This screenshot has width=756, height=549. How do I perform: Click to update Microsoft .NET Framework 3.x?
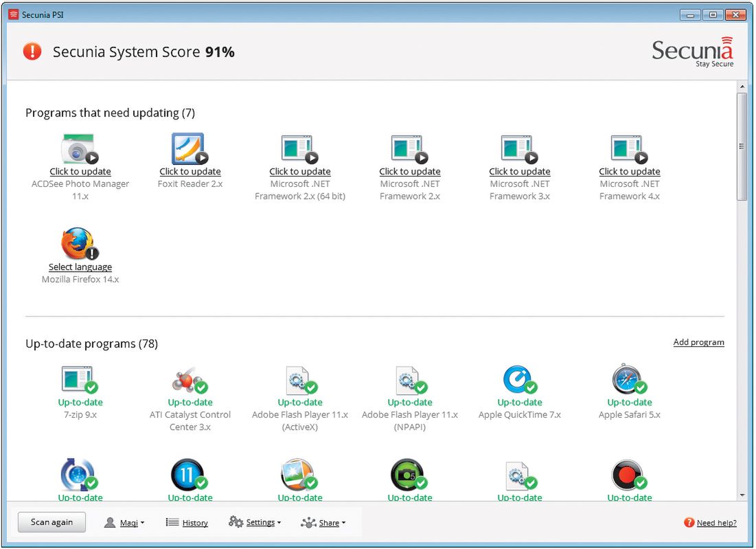coord(519,172)
